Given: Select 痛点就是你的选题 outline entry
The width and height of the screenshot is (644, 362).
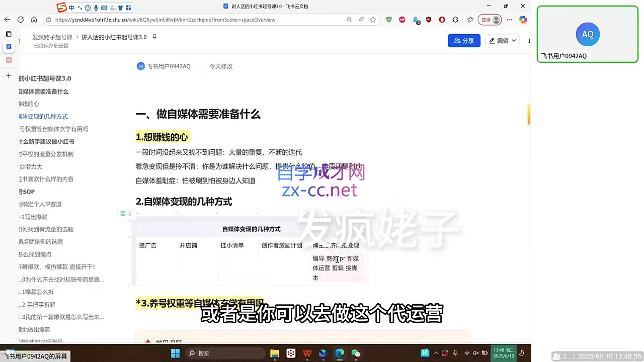Looking at the screenshot, I should [41, 242].
